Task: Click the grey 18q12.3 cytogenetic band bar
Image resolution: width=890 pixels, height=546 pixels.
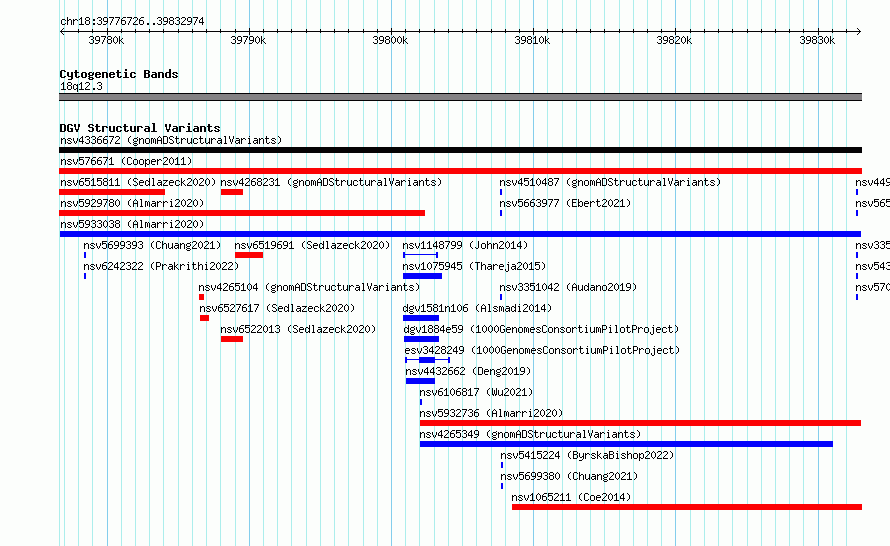Action: pos(460,97)
